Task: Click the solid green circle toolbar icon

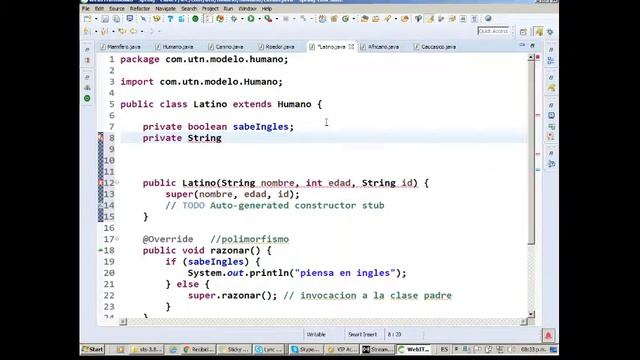Action: pos(195,19)
